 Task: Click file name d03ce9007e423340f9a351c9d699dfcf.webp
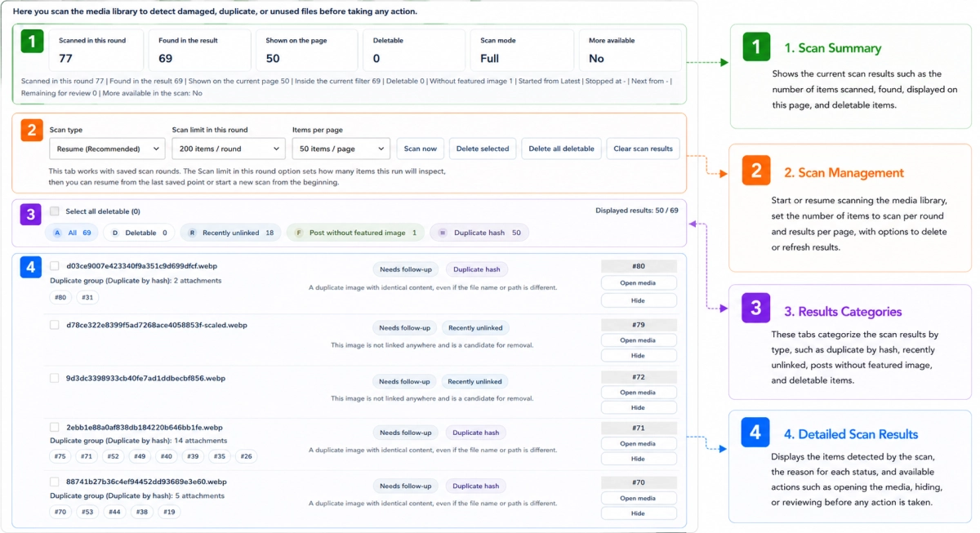click(x=141, y=266)
